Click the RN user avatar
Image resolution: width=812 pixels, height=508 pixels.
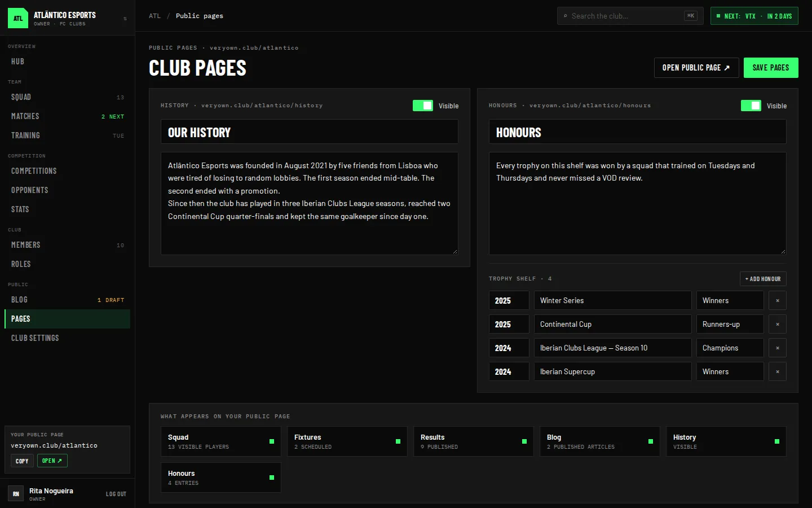16,494
